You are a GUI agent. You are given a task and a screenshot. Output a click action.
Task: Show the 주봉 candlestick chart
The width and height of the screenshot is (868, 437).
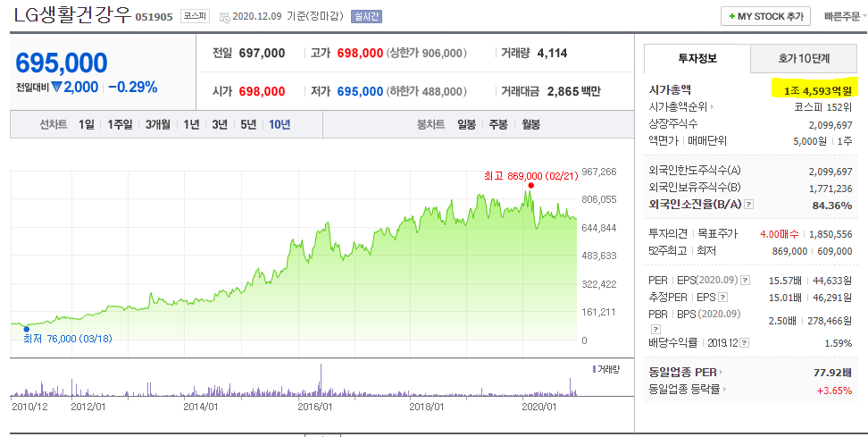pos(498,124)
